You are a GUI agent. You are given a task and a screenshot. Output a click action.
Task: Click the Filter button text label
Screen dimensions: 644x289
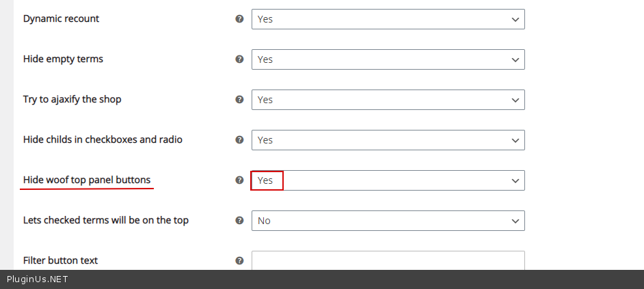[x=60, y=260]
